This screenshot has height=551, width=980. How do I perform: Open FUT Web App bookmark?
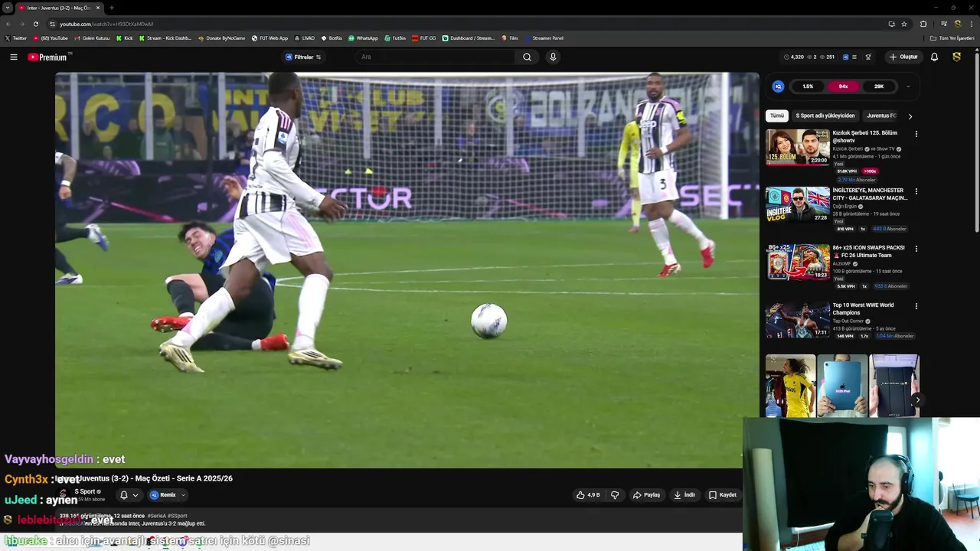(269, 37)
